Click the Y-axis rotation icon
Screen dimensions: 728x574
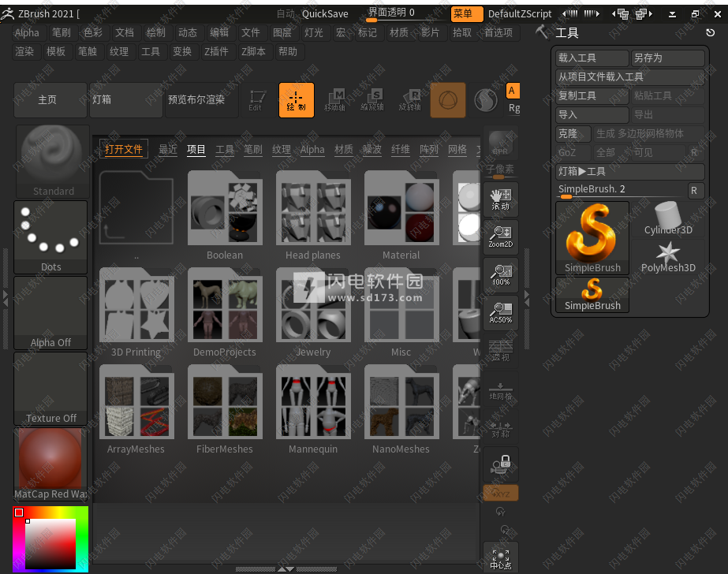(501, 512)
